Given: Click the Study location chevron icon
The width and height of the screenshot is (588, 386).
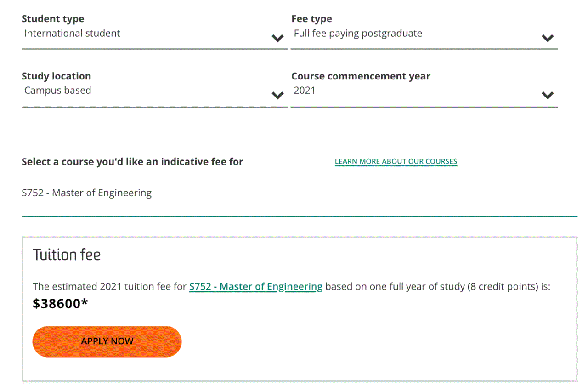Looking at the screenshot, I should pyautogui.click(x=278, y=96).
